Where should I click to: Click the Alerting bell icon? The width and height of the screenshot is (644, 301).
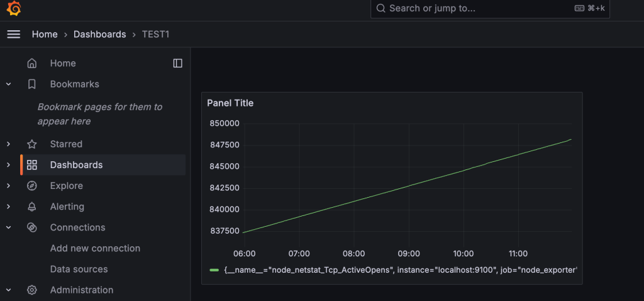pos(31,207)
